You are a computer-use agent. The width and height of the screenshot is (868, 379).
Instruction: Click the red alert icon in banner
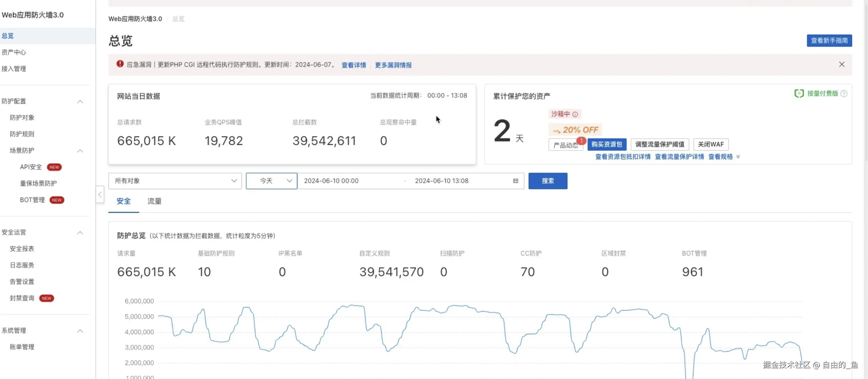[x=120, y=64]
